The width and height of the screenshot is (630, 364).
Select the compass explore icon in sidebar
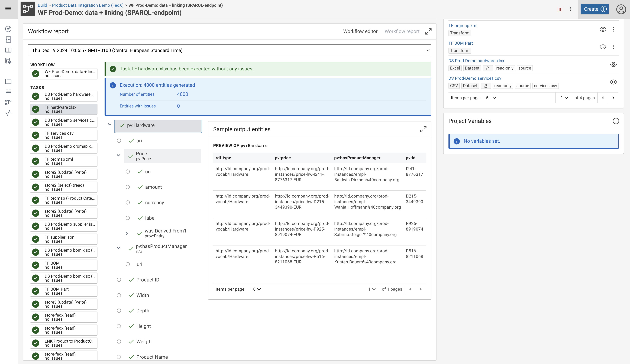pyautogui.click(x=8, y=29)
